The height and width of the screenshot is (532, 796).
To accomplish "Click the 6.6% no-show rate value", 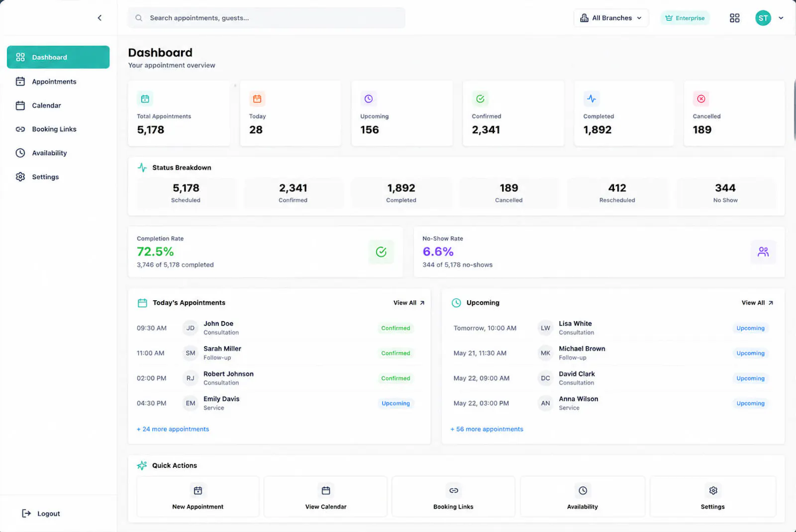I will pos(438,252).
